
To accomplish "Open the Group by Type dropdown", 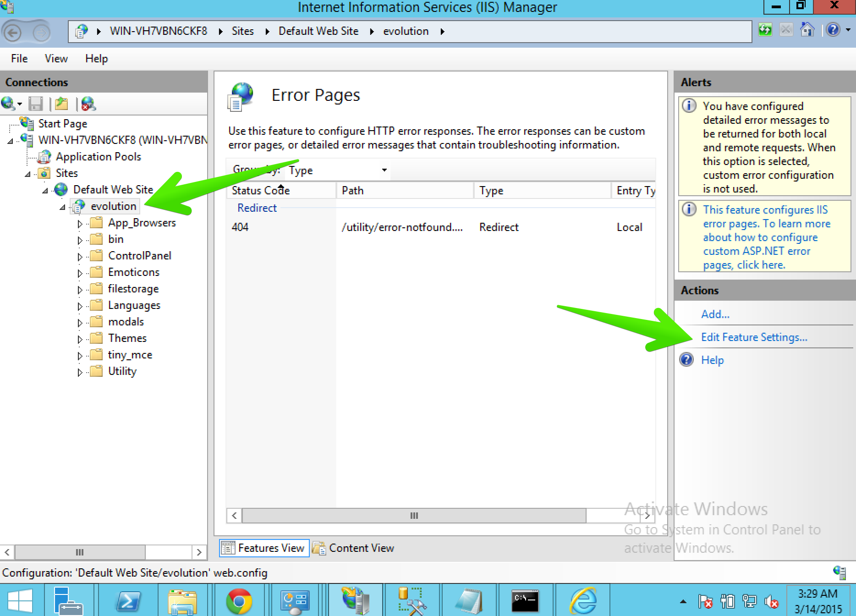I will tap(338, 170).
